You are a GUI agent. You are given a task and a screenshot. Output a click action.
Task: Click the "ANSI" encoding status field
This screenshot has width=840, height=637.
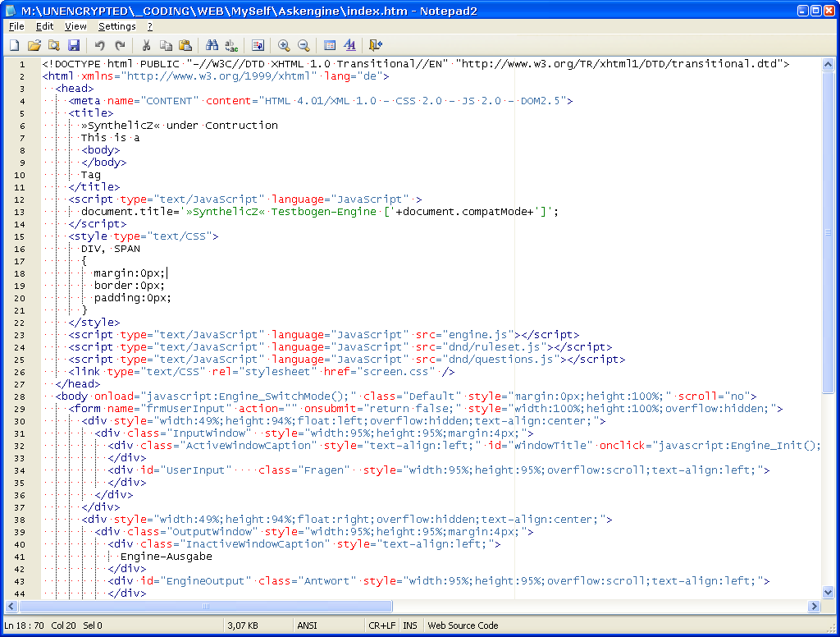point(307,626)
